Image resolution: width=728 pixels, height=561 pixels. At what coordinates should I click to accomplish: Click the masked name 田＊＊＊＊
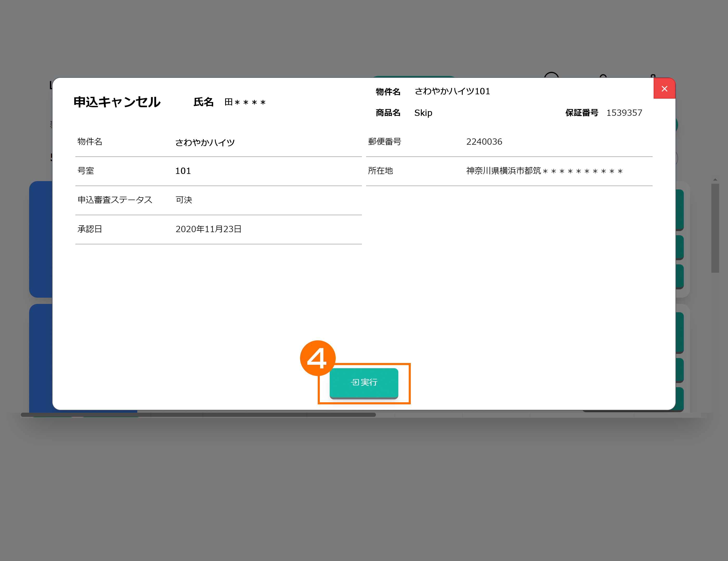pos(245,102)
